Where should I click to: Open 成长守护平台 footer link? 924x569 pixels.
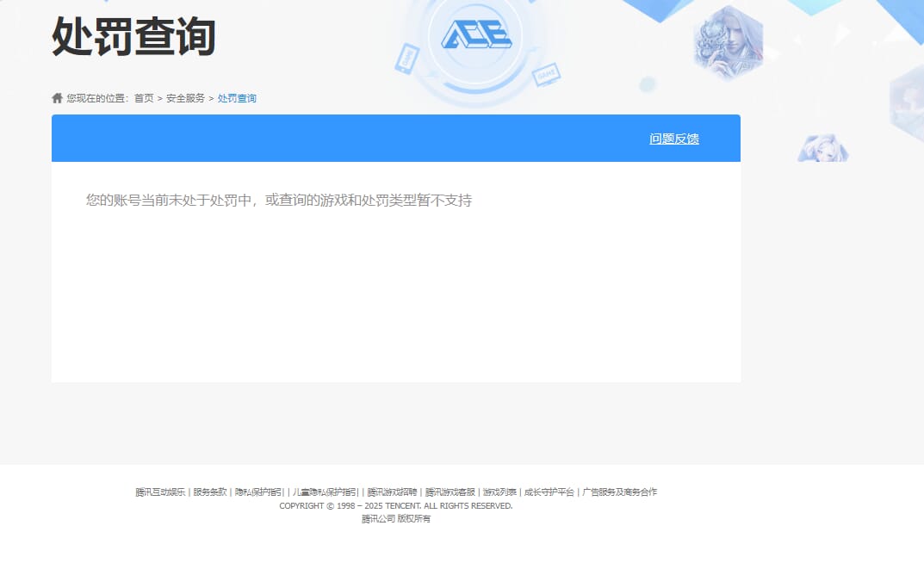click(549, 492)
